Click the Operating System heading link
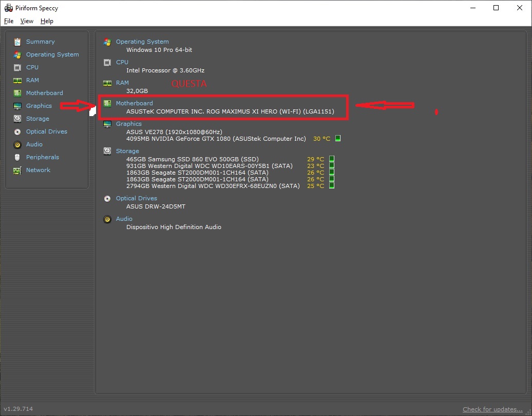532x416 pixels. [x=143, y=42]
